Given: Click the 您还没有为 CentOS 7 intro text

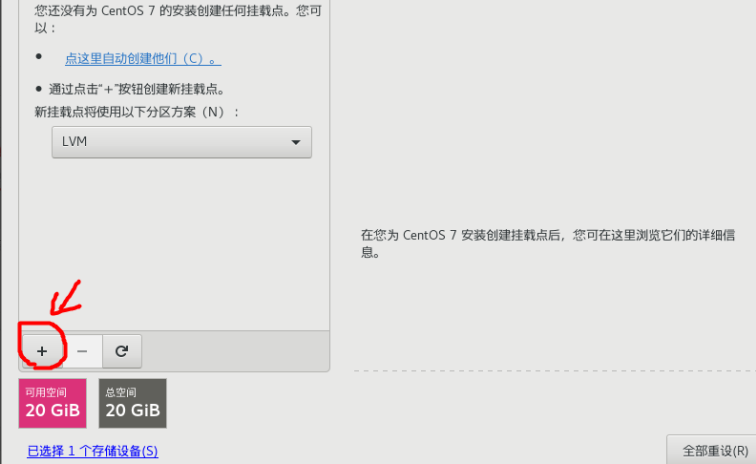Looking at the screenshot, I should 178,19.
